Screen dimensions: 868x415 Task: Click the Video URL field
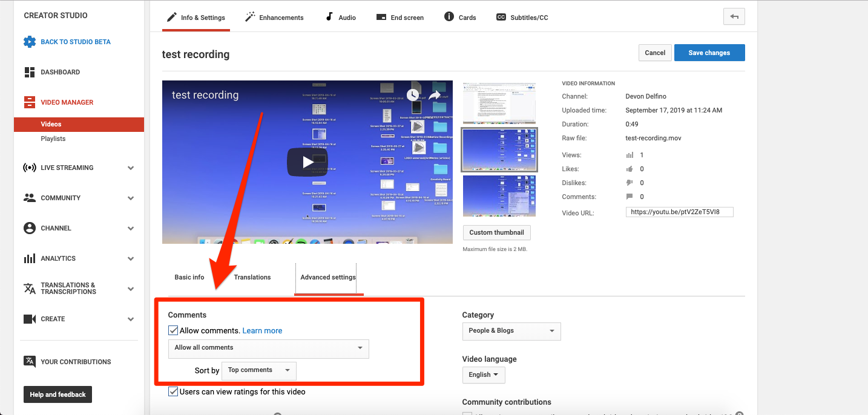click(x=680, y=212)
